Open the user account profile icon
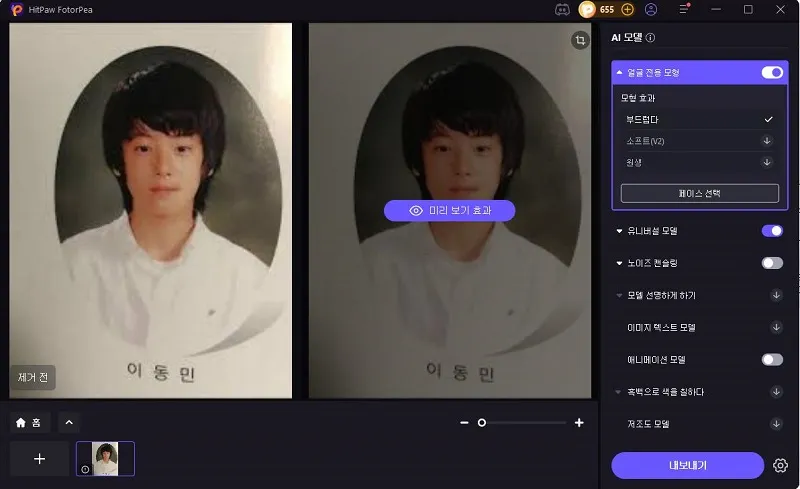This screenshot has width=800, height=489. pos(651,10)
